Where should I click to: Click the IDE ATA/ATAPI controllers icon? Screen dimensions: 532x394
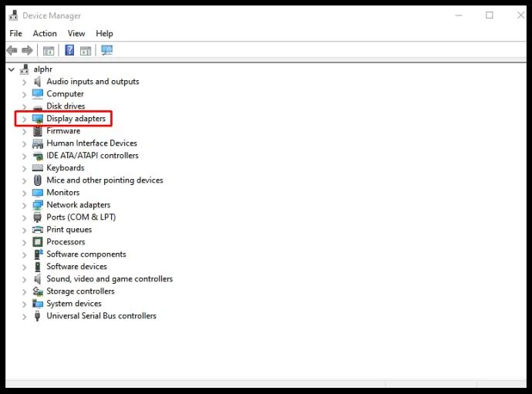pyautogui.click(x=38, y=156)
